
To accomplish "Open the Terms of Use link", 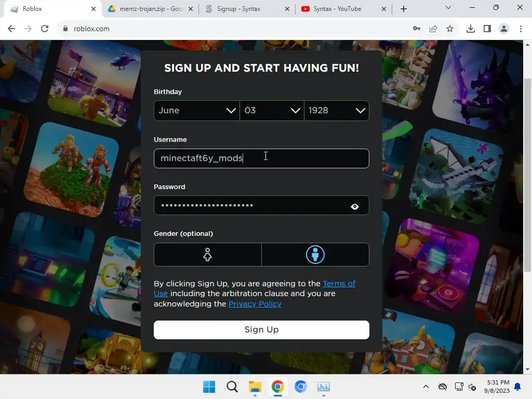I will pyautogui.click(x=339, y=284).
